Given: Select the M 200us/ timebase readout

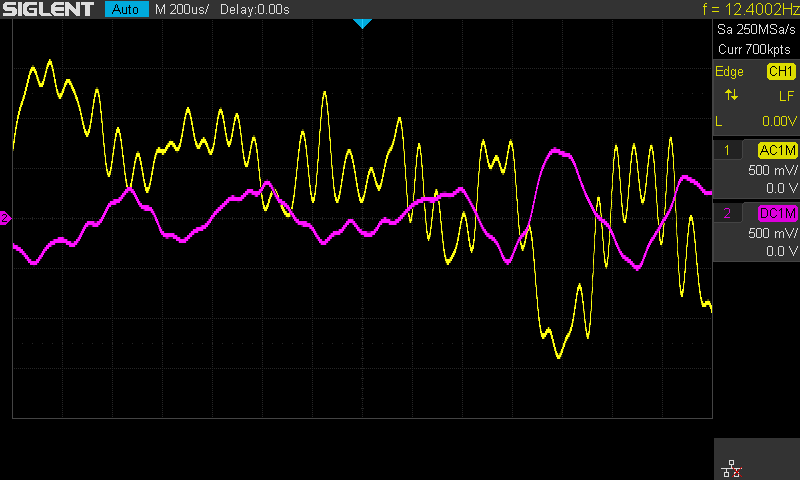Looking at the screenshot, I should click(x=182, y=9).
